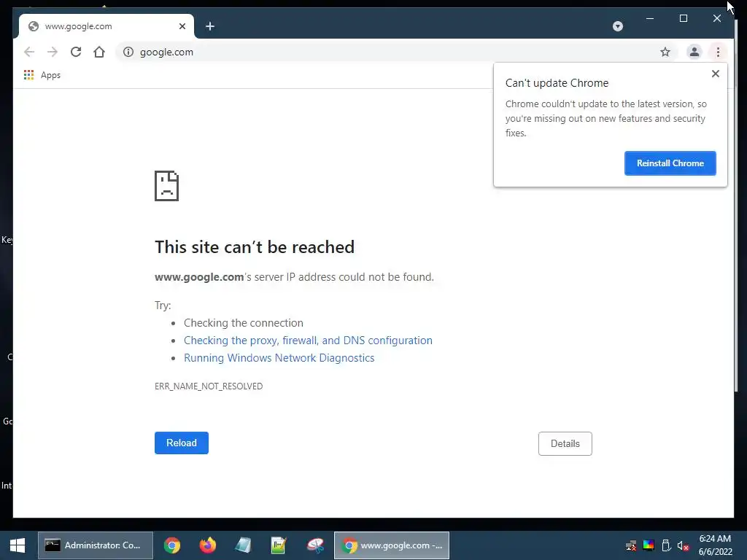747x560 pixels.
Task: Show error Details
Action: click(565, 443)
